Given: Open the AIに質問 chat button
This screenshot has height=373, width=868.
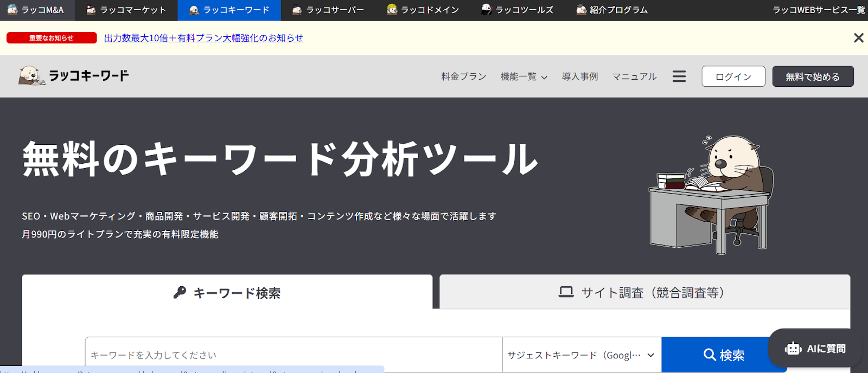Looking at the screenshot, I should [x=815, y=349].
